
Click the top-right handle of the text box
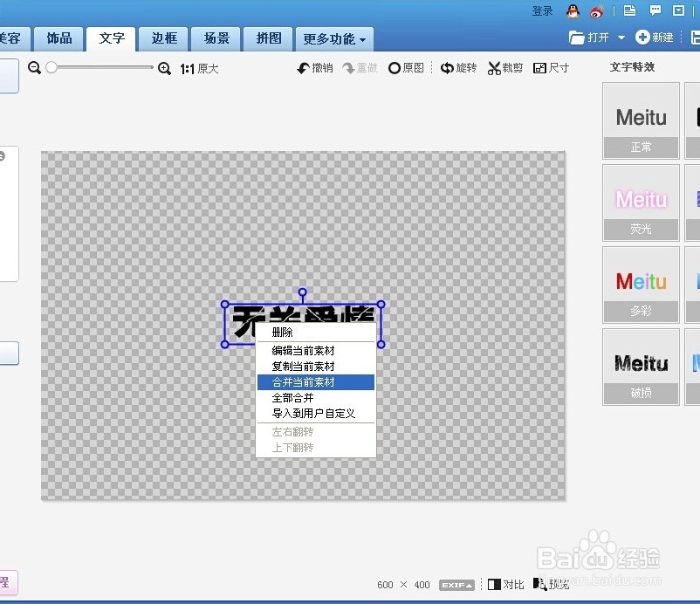coord(381,305)
